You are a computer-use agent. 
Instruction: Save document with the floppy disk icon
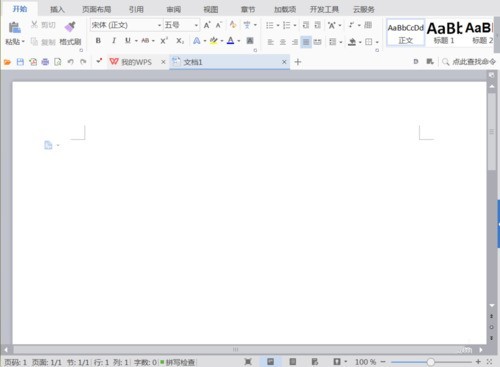point(20,62)
